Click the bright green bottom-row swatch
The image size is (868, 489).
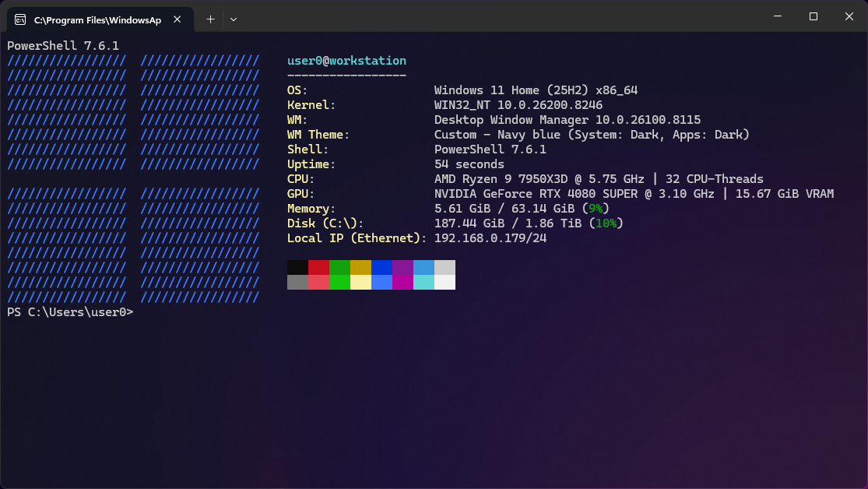coord(340,282)
